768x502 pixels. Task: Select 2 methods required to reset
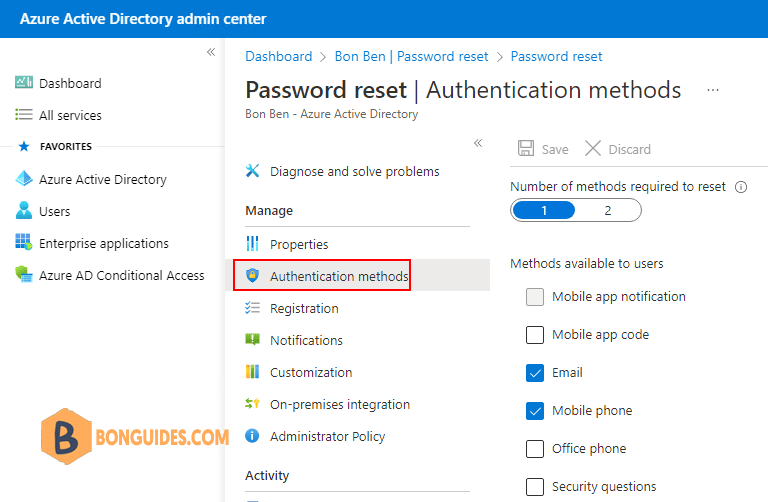608,211
